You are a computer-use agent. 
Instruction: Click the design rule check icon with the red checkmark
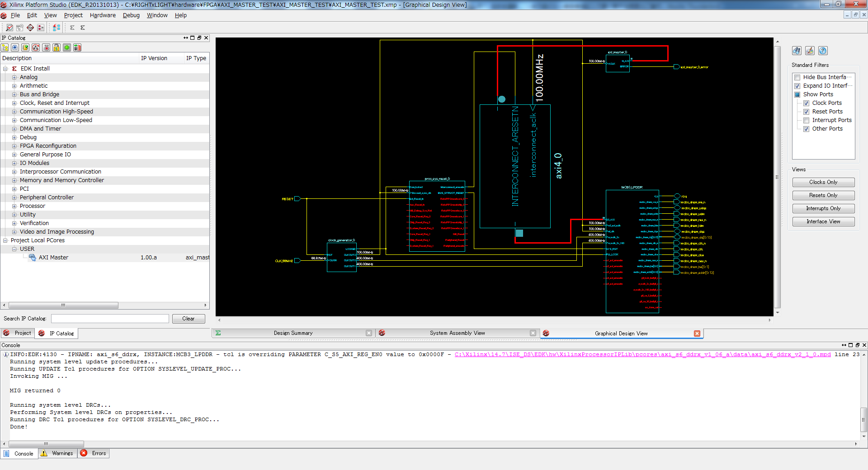pos(9,28)
